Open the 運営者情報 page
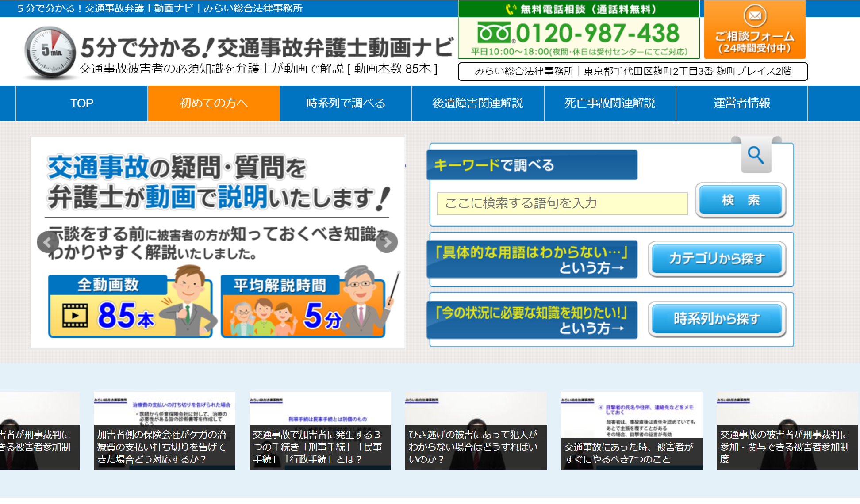Screen dimensions: 860x504 [x=741, y=103]
